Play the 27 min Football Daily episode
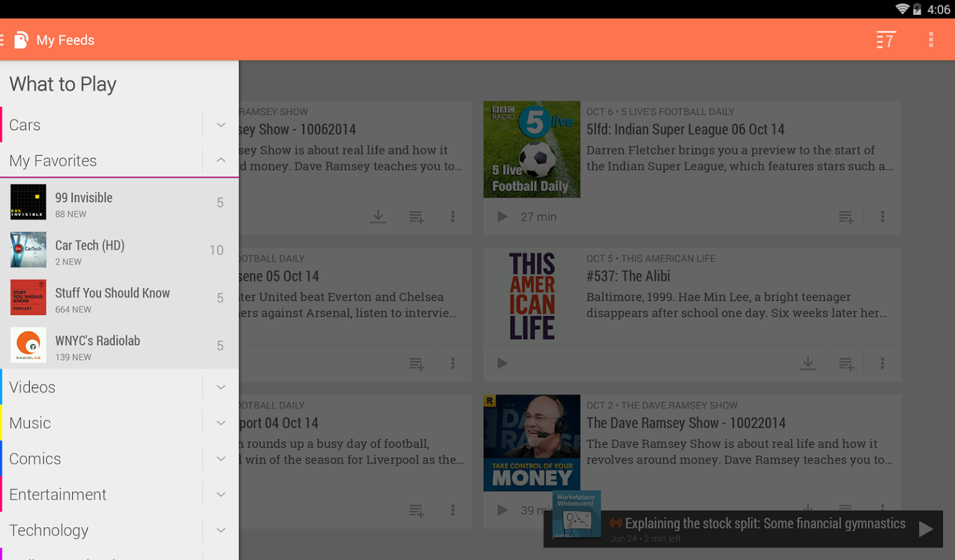This screenshot has height=560, width=955. pos(502,217)
